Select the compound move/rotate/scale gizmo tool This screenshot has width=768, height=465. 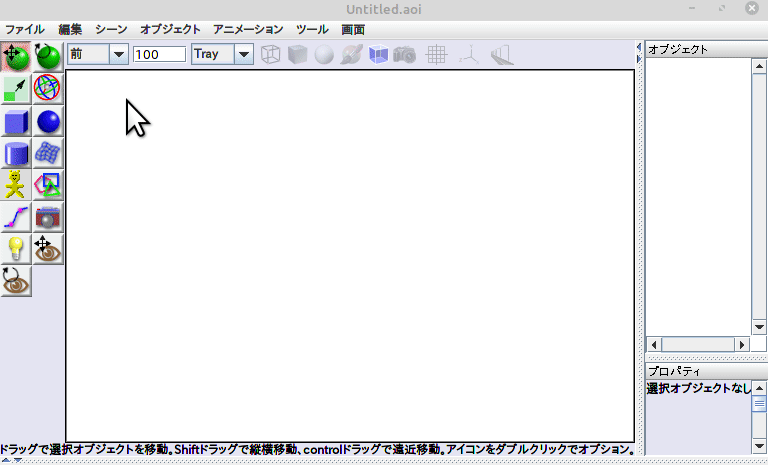(48, 89)
